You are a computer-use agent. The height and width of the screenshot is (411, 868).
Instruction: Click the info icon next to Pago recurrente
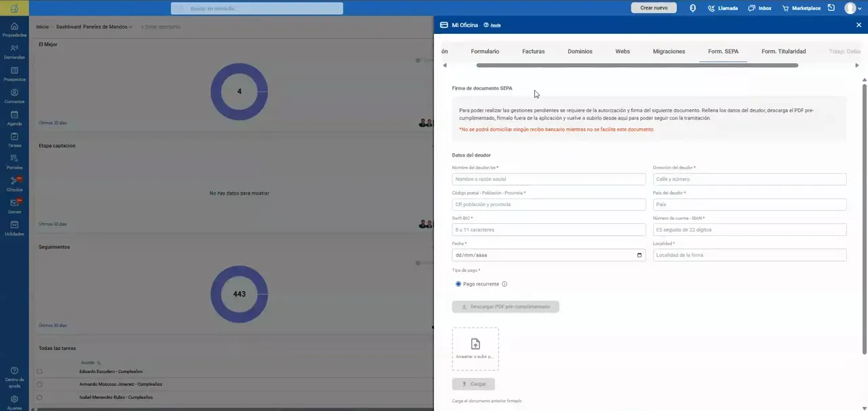pyautogui.click(x=505, y=284)
